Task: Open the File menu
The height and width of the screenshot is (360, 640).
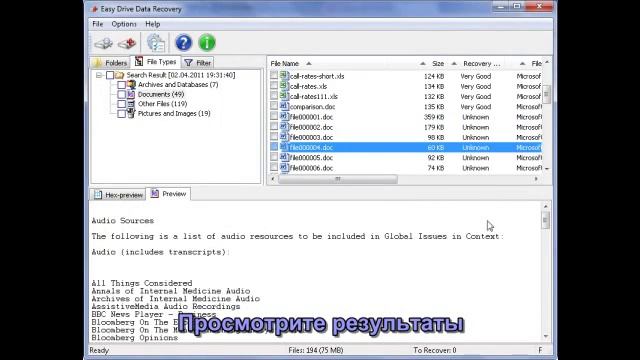Action: [98, 24]
